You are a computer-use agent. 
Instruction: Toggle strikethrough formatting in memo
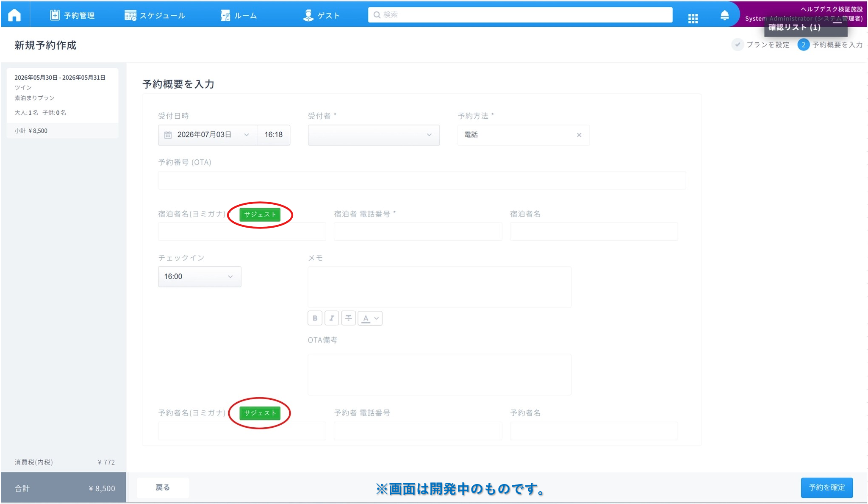pyautogui.click(x=348, y=318)
